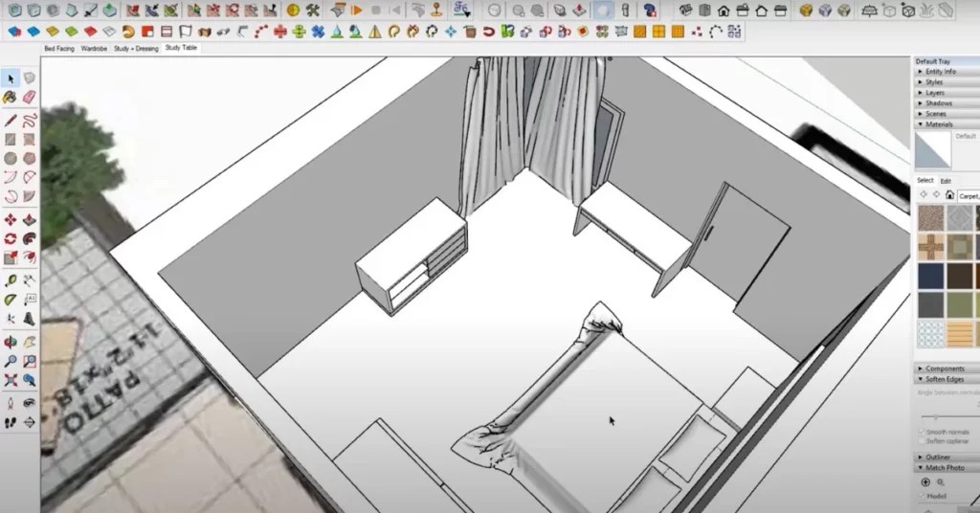Toggle the Soften coplanar checkbox
This screenshot has width=980, height=513.
[922, 441]
